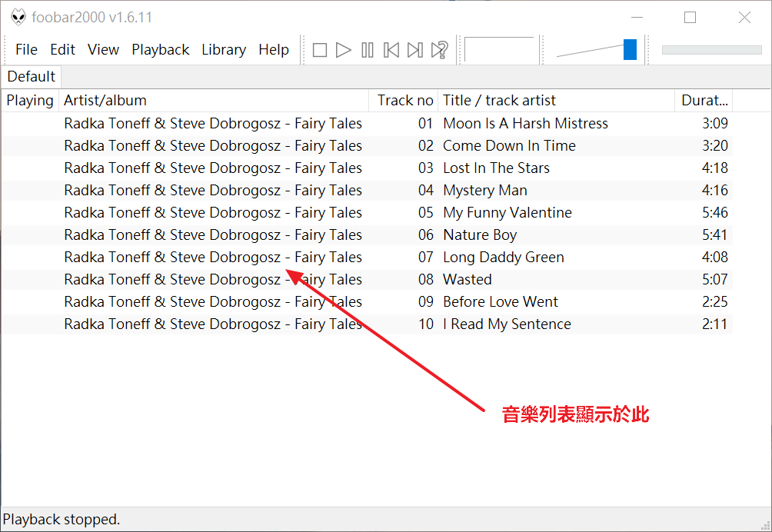Select track Lost In The Stars
The image size is (772, 532).
click(x=367, y=168)
